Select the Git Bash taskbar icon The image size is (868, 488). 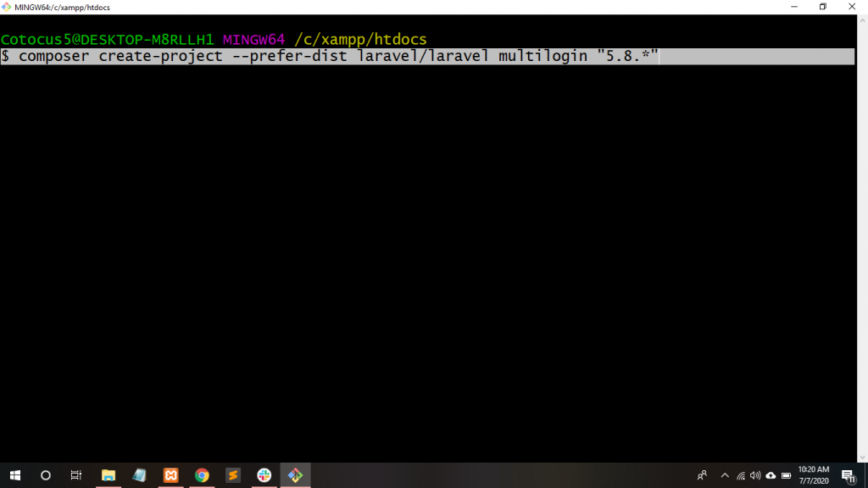295,475
